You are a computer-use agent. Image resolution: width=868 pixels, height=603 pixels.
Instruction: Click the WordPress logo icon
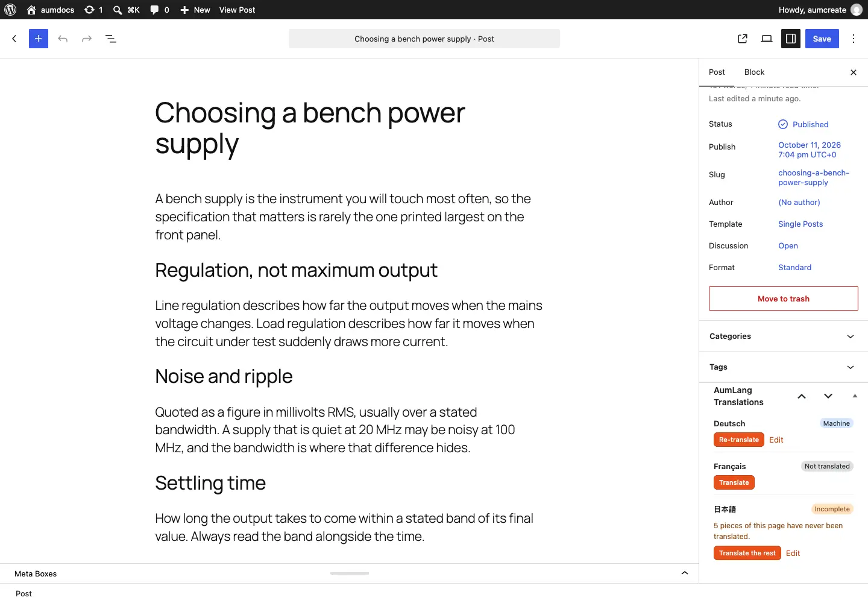(x=10, y=10)
